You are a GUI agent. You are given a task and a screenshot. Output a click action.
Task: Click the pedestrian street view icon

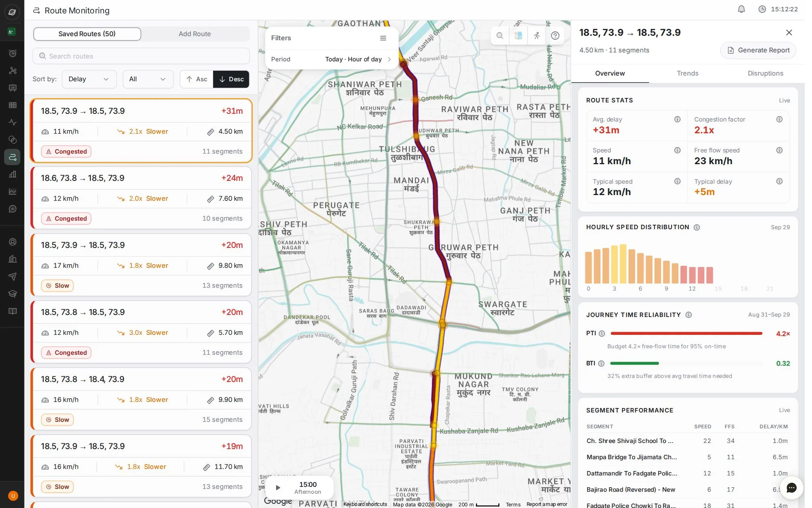coord(537,36)
